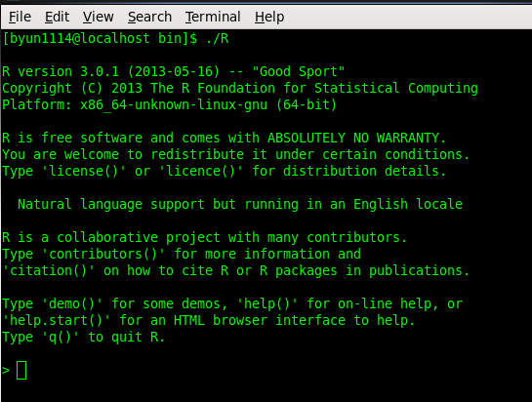Click the 'licence()' text
The width and height of the screenshot is (532, 402).
tap(200, 171)
